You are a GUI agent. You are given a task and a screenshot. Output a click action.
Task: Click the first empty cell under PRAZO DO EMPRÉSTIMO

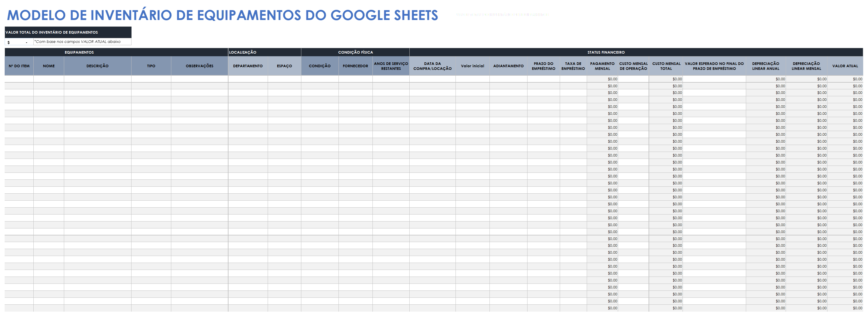click(x=543, y=79)
